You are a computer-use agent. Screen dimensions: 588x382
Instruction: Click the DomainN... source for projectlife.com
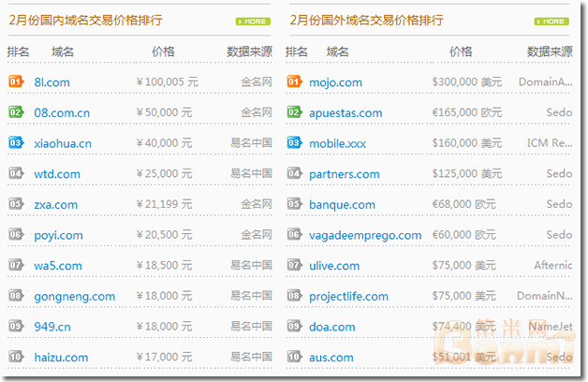(x=545, y=296)
